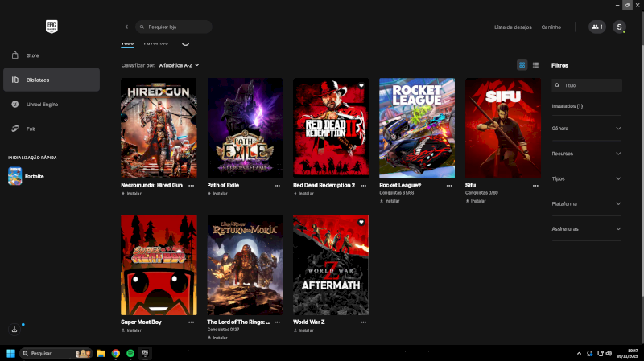Select Biblioteca in the left sidebar
Viewport: 644px width, 361px height.
[x=52, y=80]
